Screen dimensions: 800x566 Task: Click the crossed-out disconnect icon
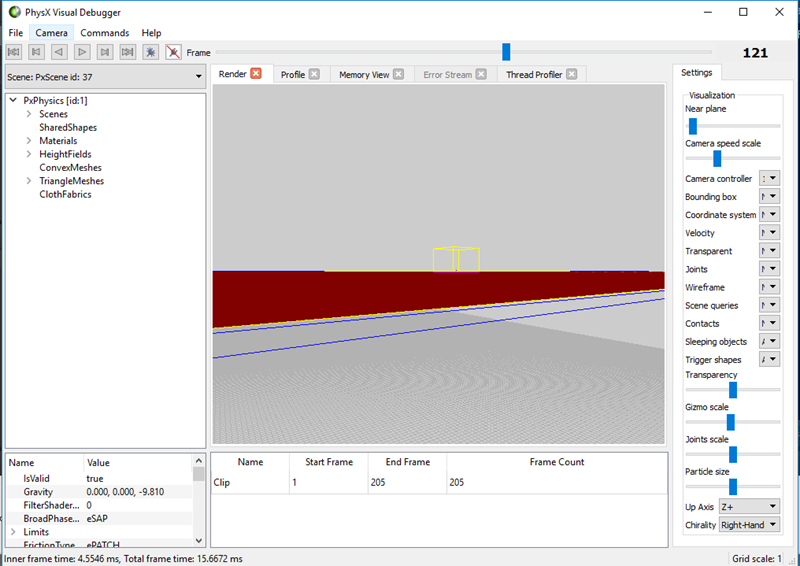point(173,52)
